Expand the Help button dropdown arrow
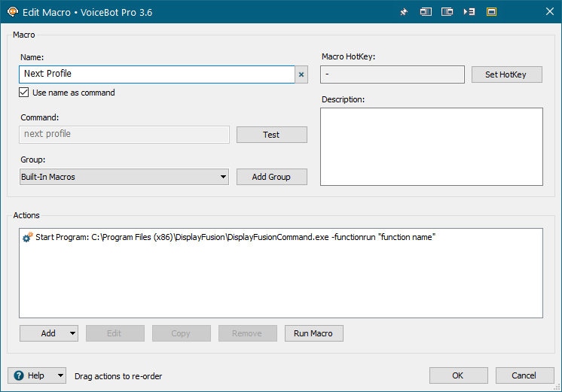 tap(60, 375)
